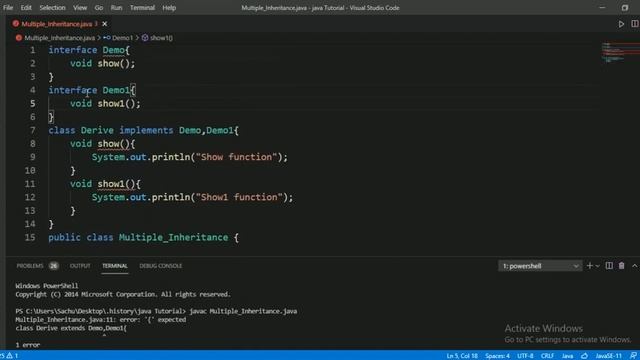Open the File menu

(x=8, y=8)
